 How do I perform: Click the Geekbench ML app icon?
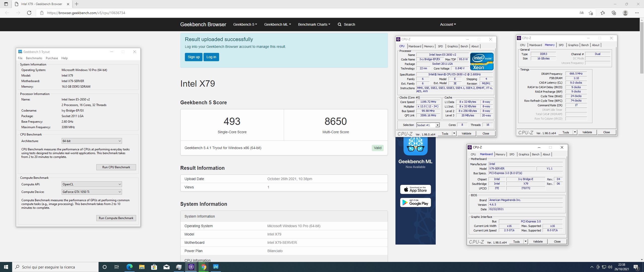(415, 146)
